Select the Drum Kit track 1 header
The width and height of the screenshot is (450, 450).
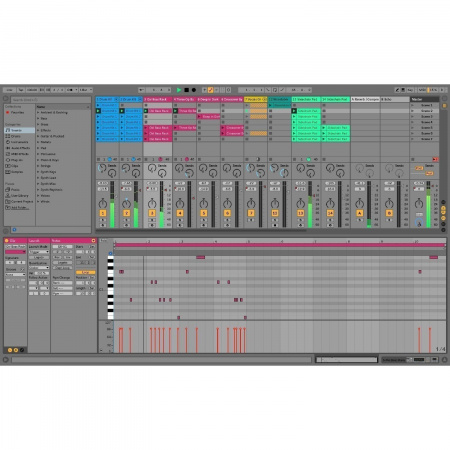coord(107,99)
